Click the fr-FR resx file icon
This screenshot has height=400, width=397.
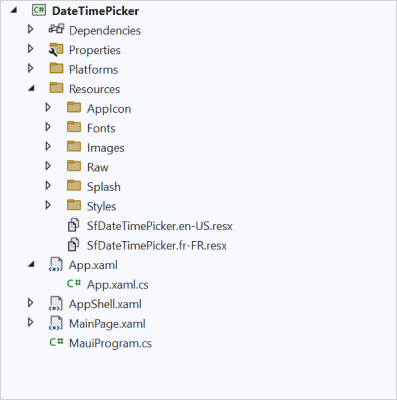click(73, 245)
